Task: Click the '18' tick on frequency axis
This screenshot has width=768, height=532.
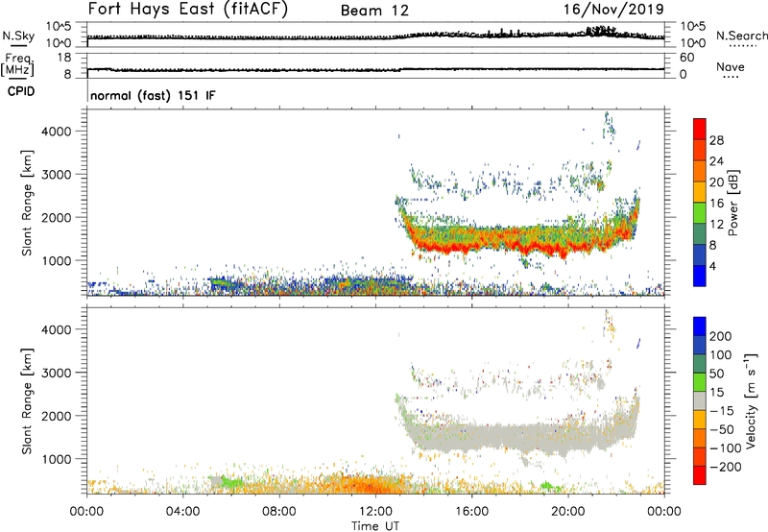Action: tap(64, 58)
